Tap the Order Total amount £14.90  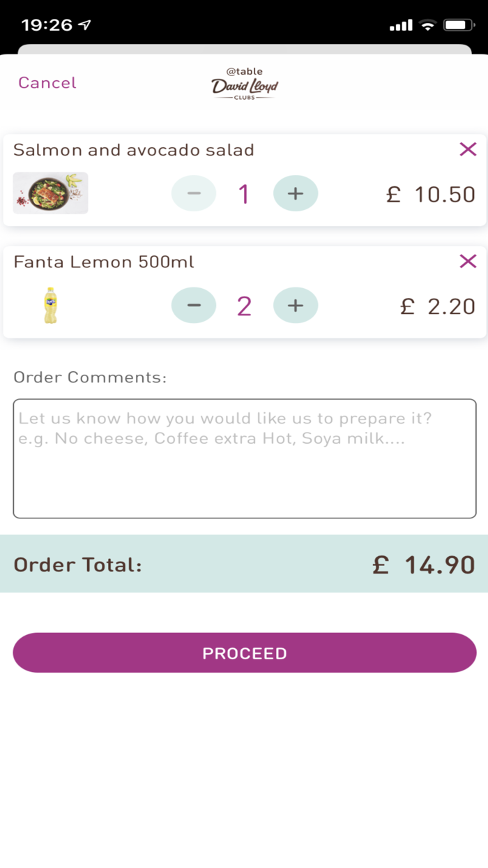pos(424,564)
